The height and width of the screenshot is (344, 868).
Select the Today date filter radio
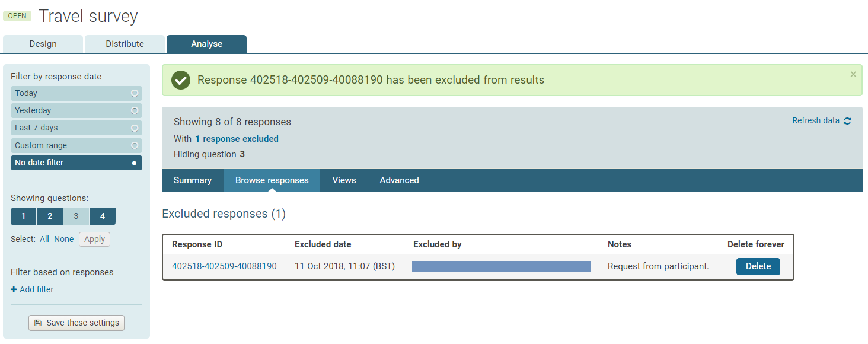[76, 93]
